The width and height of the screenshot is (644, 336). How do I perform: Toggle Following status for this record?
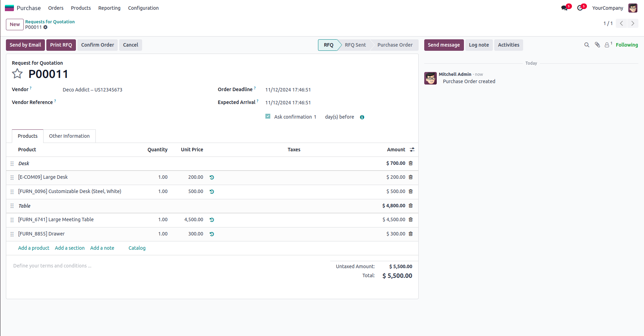coord(627,45)
